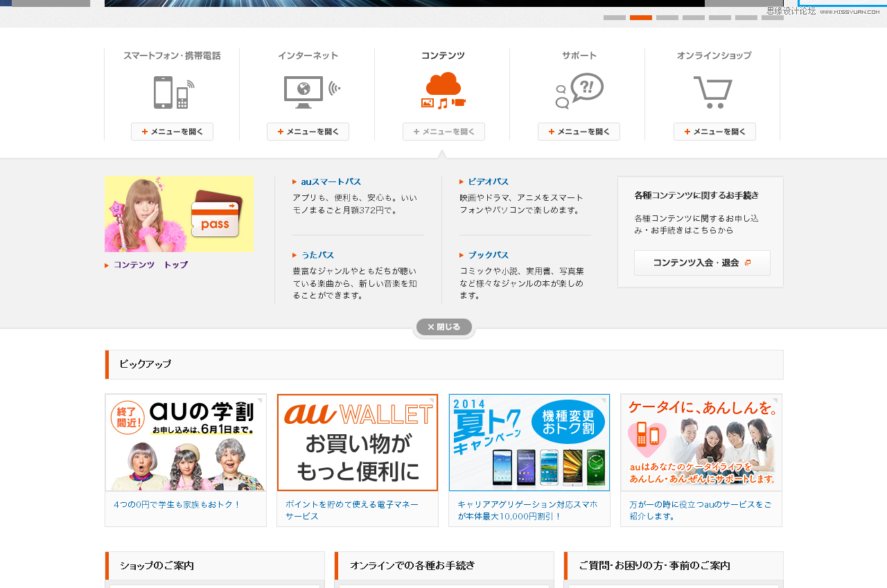Select the last carousel indicator on right
Viewport: 887px width, 588px height.
click(x=773, y=17)
